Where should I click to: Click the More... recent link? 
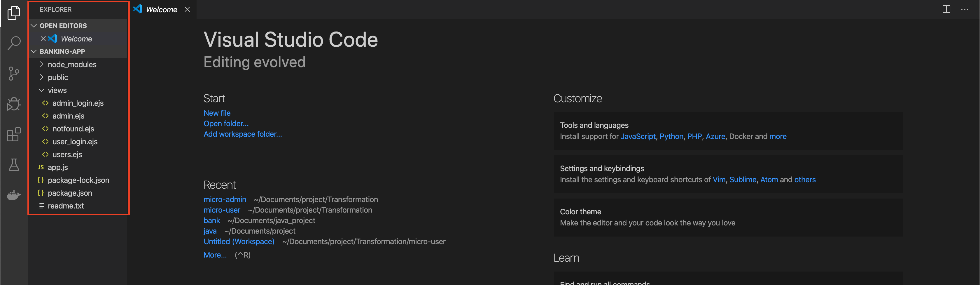(215, 255)
